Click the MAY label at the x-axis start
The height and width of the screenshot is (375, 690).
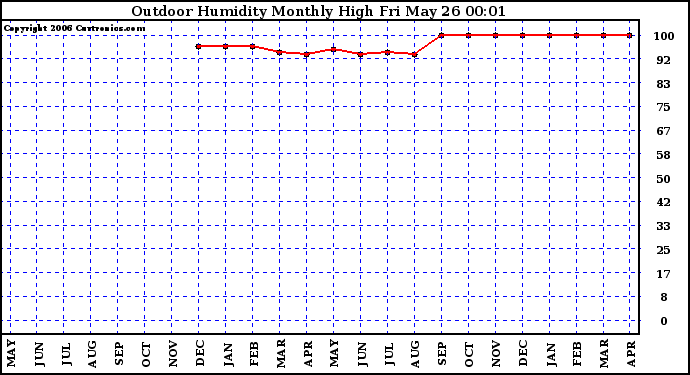[x=11, y=353]
